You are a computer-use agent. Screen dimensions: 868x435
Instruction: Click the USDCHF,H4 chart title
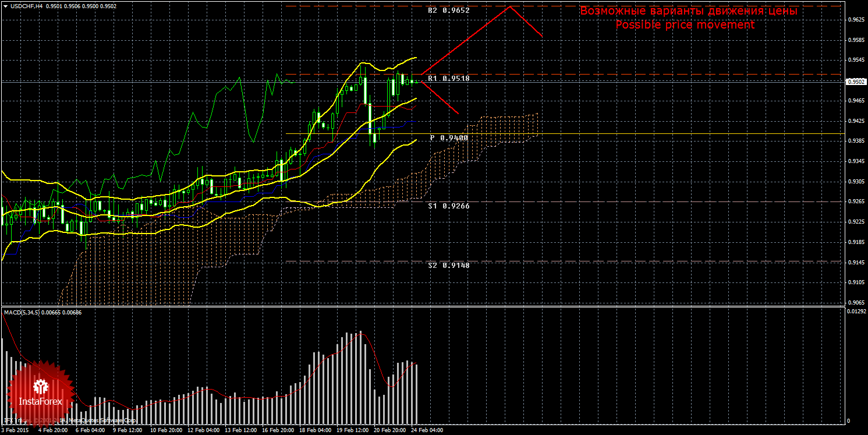pos(23,6)
